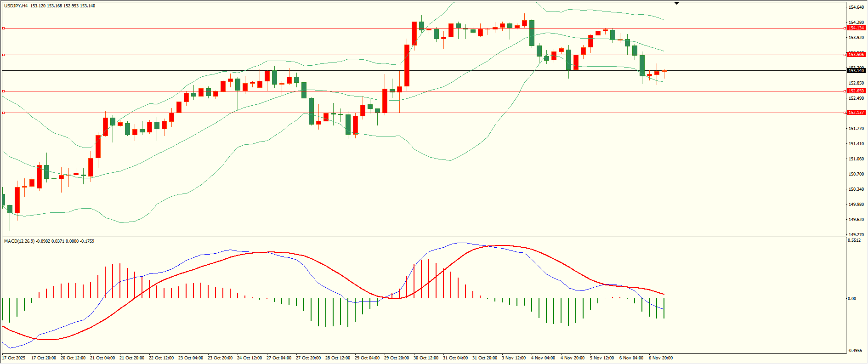Viewport: 868px width, 364px height.
Task: Click the 151.060 price scale value
Action: click(x=856, y=159)
